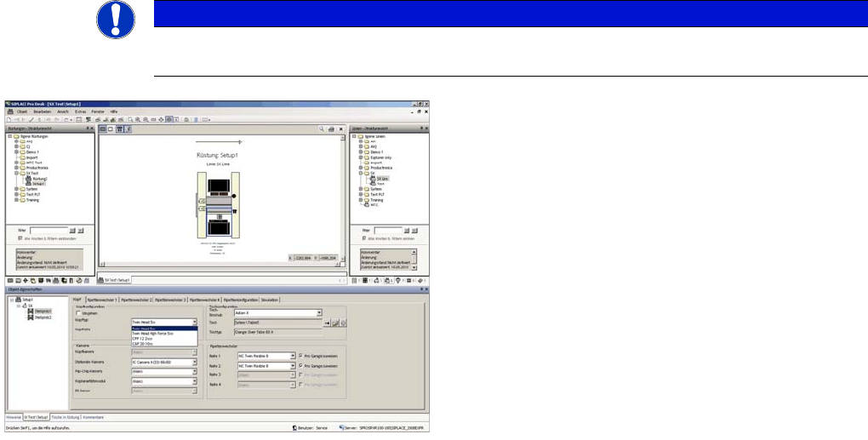Toggle Pro Gangst zuweisen for Reihe 2
This screenshot has height=440, width=868.
pos(299,364)
